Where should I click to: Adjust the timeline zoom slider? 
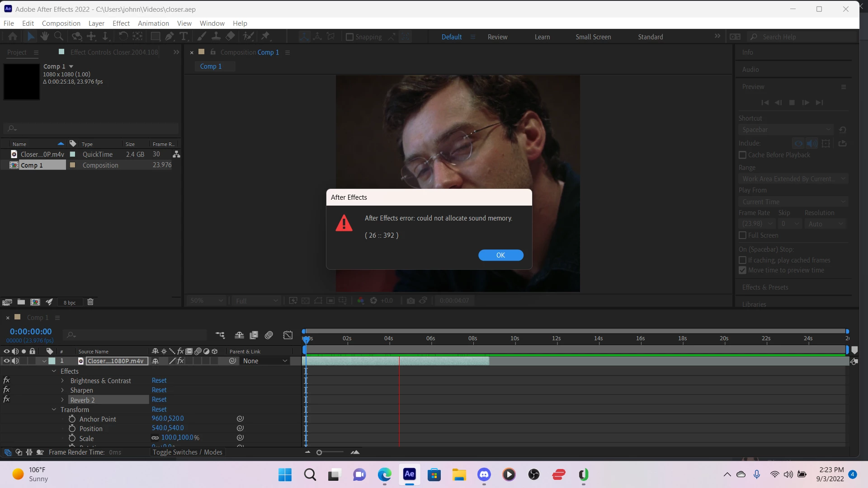[320, 452]
